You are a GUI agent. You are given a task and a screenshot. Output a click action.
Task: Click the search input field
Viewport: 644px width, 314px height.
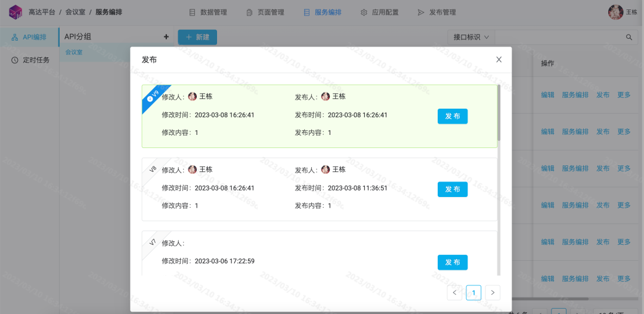tap(559, 37)
